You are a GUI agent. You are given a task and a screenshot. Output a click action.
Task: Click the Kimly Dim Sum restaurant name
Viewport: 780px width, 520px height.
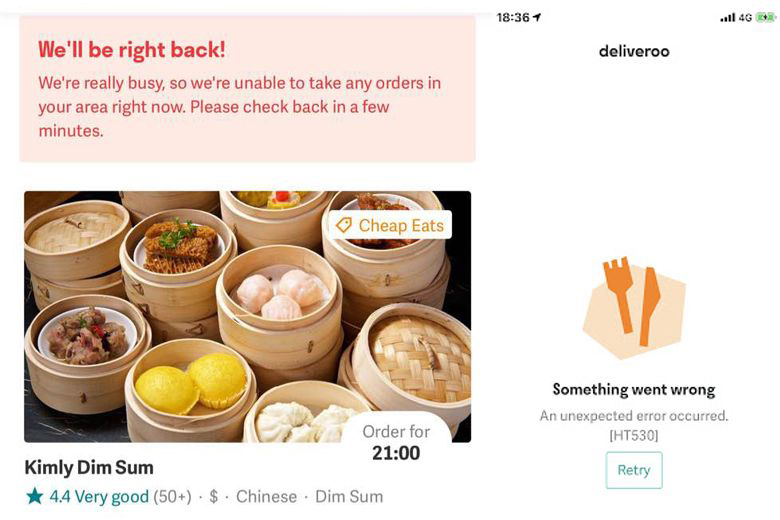click(89, 467)
